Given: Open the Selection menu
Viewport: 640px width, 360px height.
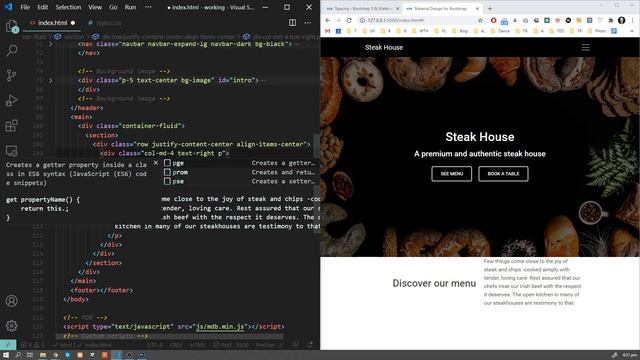Looking at the screenshot, I should (x=68, y=7).
